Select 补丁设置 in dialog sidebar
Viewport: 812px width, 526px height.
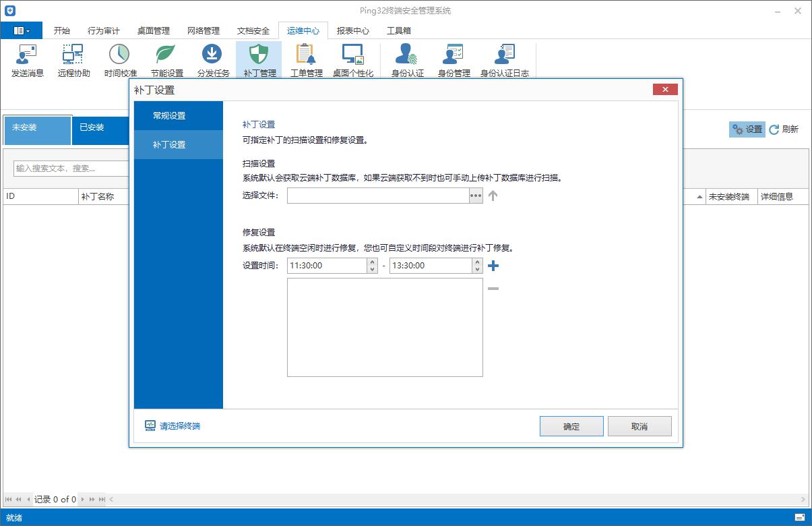(x=179, y=145)
